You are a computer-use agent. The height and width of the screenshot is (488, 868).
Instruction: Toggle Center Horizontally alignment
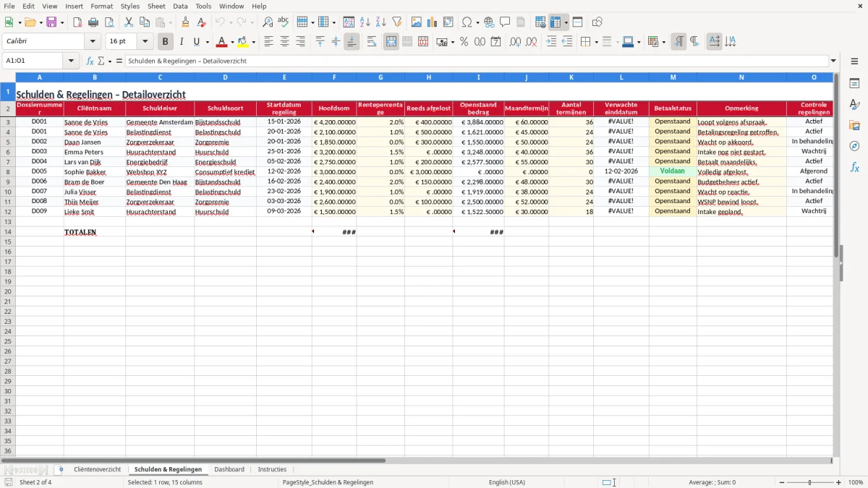[x=284, y=42]
